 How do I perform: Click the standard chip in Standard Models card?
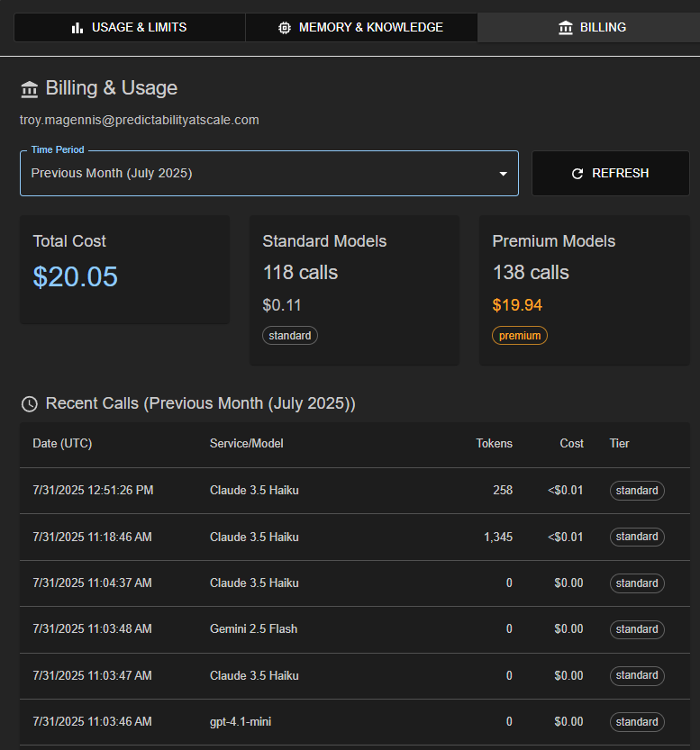pyautogui.click(x=290, y=336)
